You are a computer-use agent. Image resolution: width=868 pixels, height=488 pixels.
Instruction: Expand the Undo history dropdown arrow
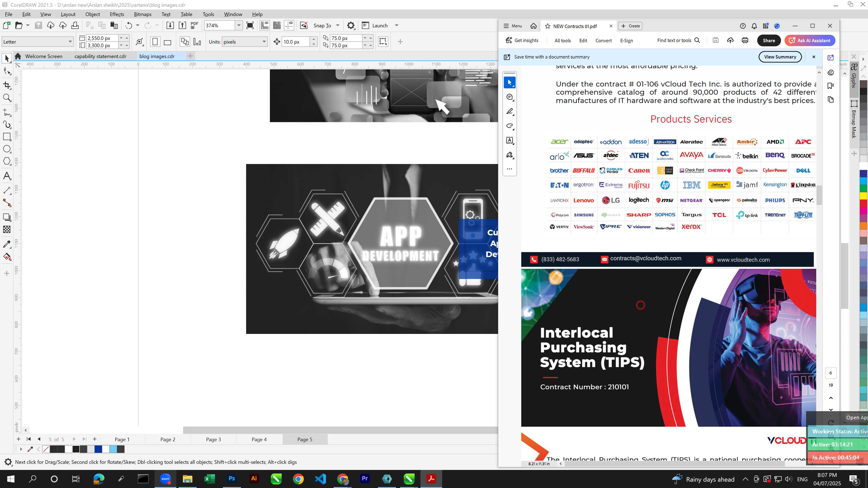pos(137,26)
